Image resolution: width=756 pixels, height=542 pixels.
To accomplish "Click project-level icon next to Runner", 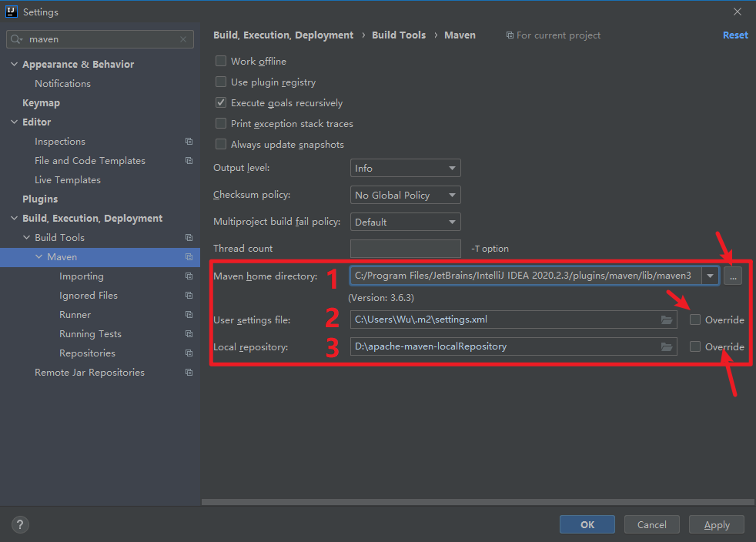I will 189,315.
